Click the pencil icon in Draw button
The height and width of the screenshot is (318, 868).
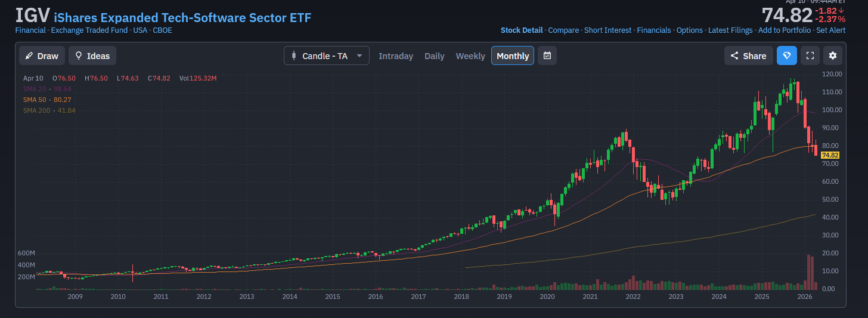point(29,55)
